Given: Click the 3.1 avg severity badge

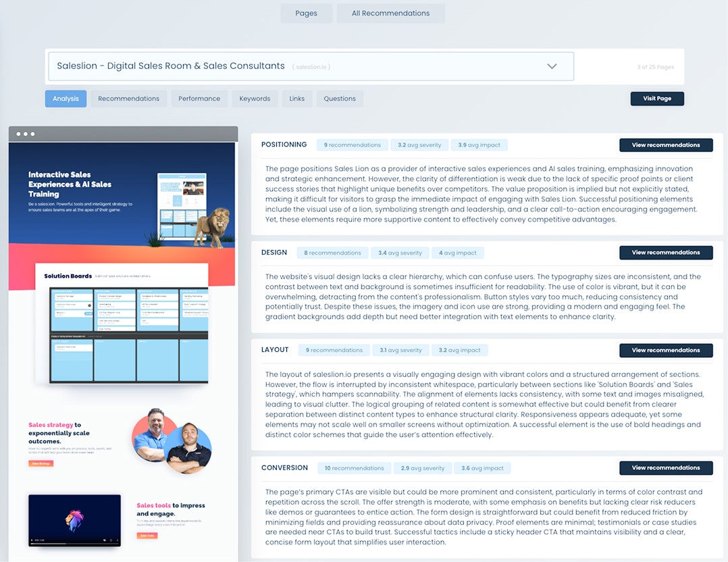Looking at the screenshot, I should [400, 350].
